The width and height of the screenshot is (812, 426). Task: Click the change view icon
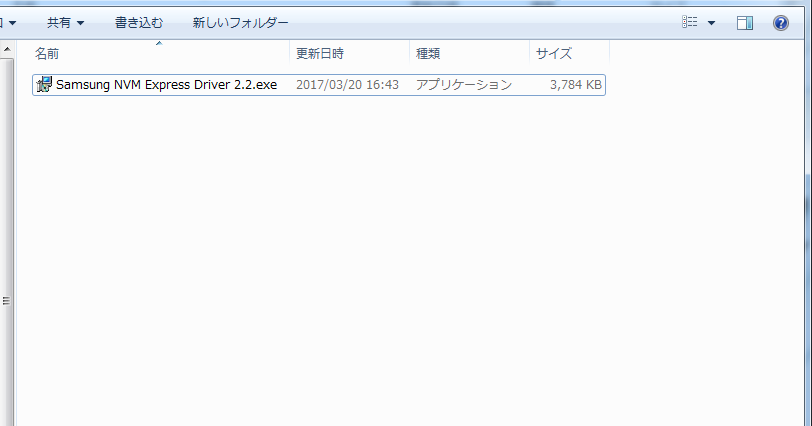pos(689,22)
